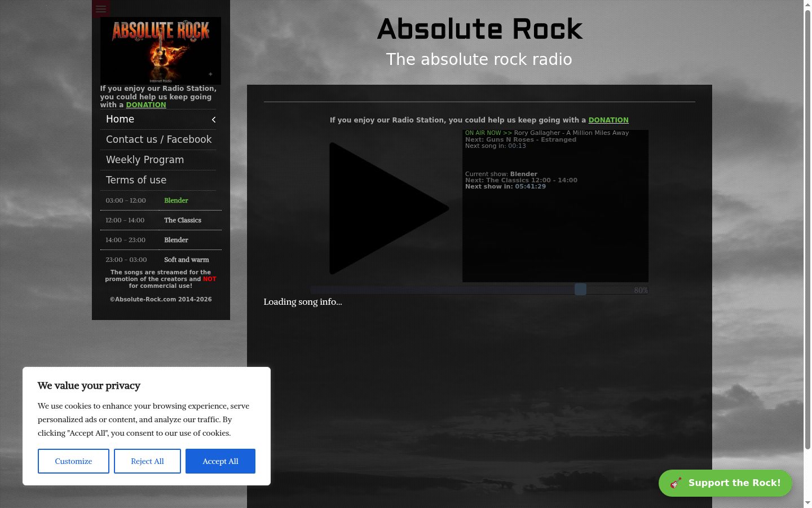Open Terms of use page

point(158,180)
